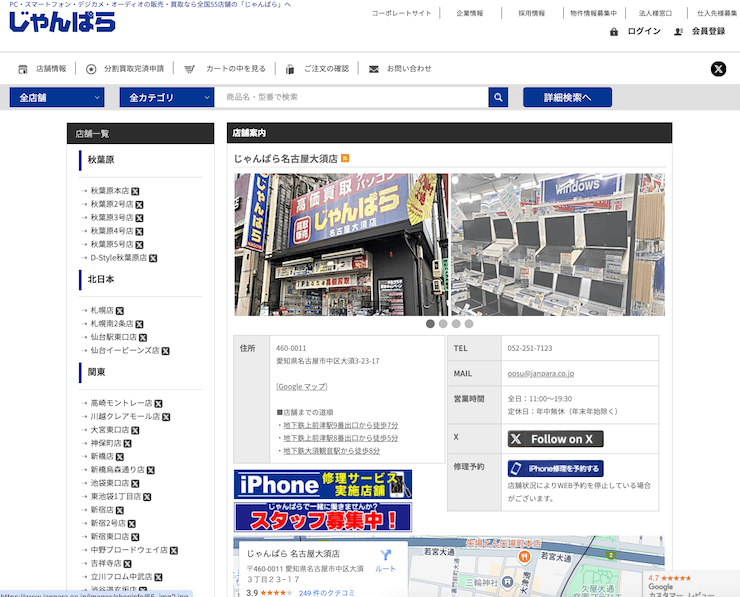Click the laptop display interior photo
This screenshot has width=740, height=597.
click(558, 244)
